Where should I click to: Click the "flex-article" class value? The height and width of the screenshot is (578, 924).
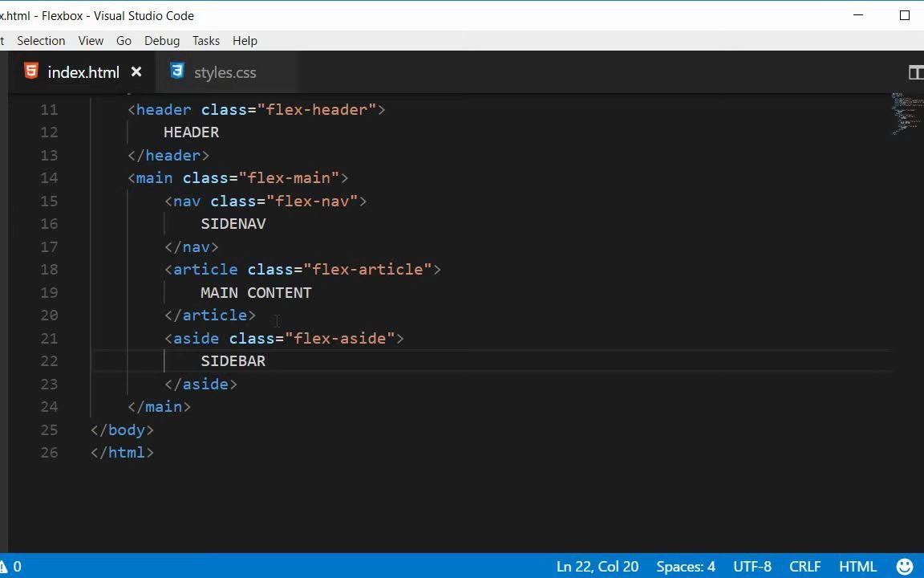pos(367,270)
